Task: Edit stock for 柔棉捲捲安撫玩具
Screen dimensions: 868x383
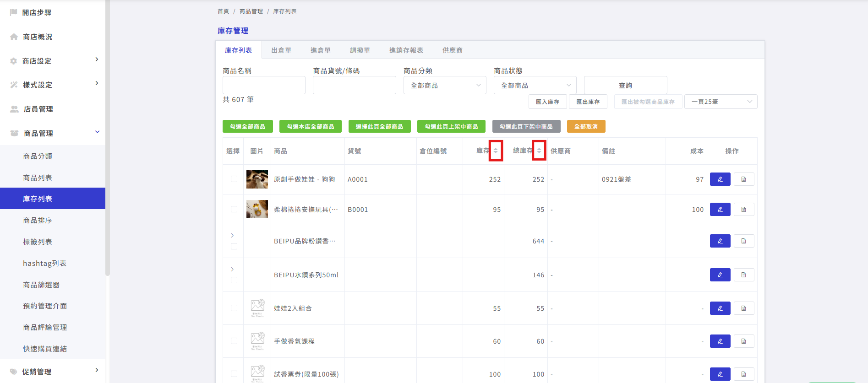Action: 720,210
